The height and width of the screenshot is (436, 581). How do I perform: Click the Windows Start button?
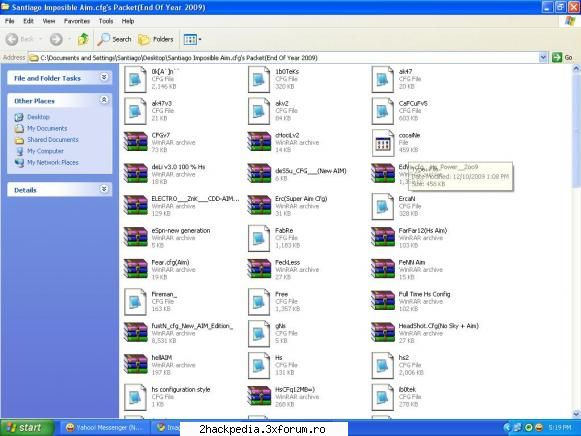[26, 427]
